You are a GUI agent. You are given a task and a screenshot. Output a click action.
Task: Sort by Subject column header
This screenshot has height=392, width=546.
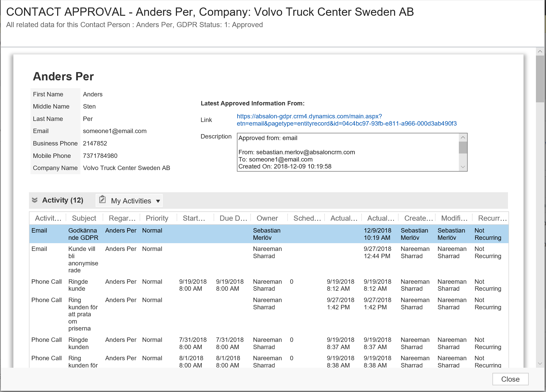pyautogui.click(x=84, y=218)
